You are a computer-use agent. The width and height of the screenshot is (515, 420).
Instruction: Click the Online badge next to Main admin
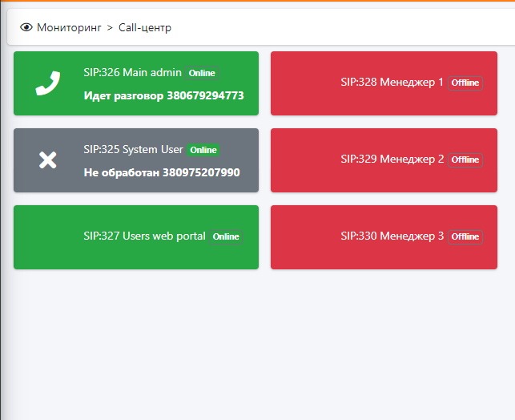(x=202, y=73)
